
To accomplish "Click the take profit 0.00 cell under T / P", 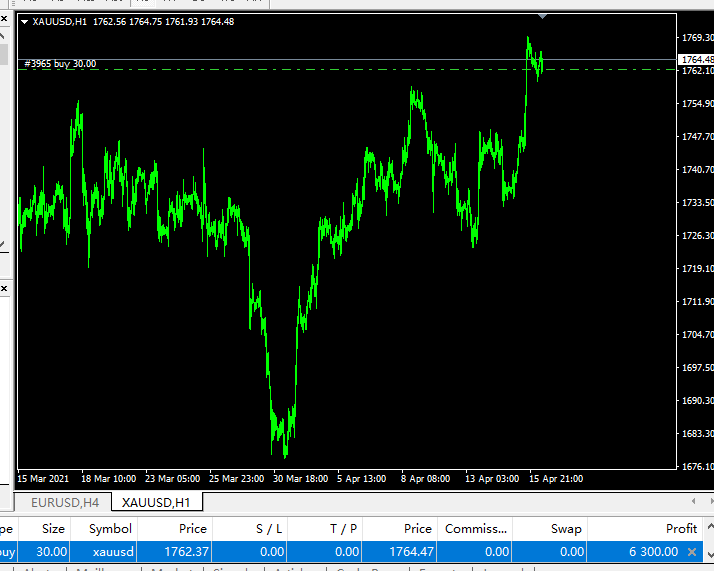I will coord(325,552).
